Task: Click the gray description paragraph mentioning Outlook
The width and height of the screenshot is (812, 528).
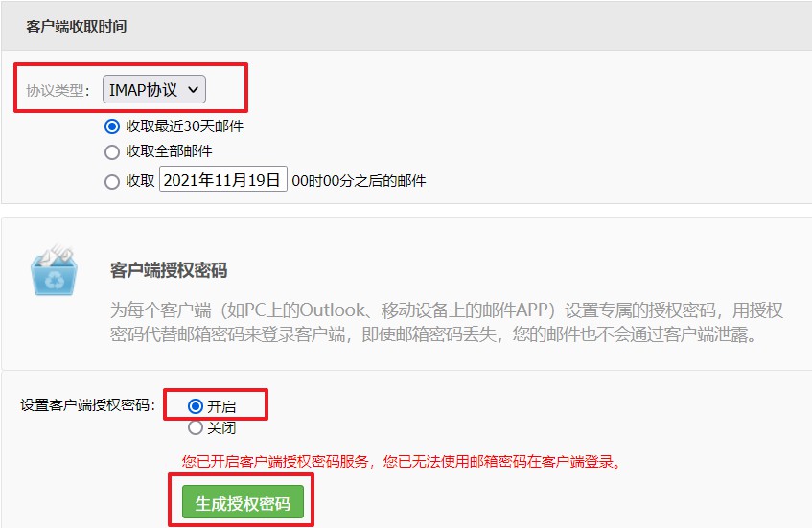Action: [x=446, y=323]
